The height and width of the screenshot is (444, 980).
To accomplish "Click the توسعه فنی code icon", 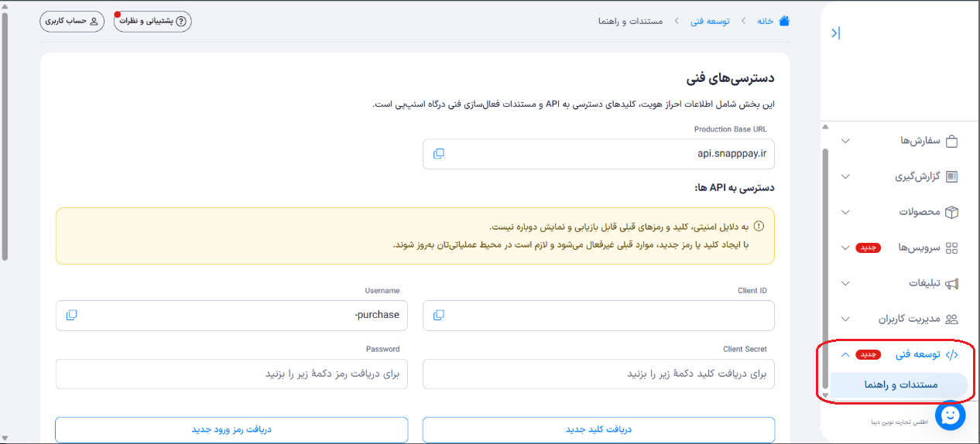I will pyautogui.click(x=952, y=354).
